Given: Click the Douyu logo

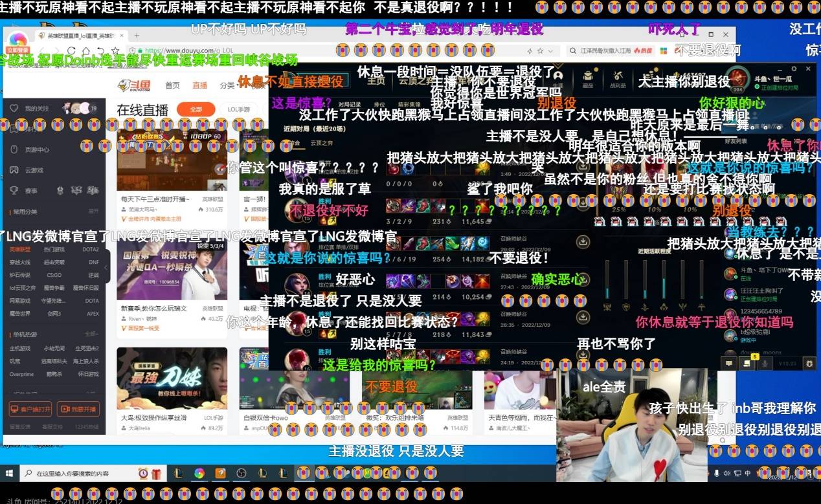Looking at the screenshot, I should coord(133,85).
